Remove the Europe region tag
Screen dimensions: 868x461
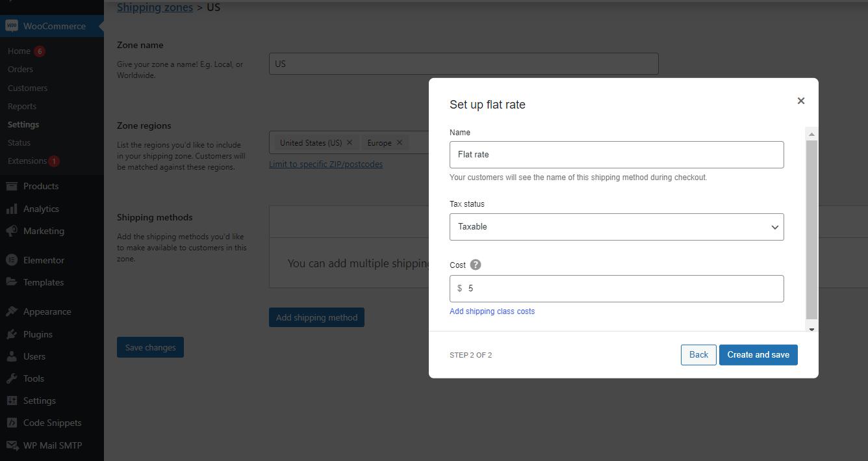point(400,142)
